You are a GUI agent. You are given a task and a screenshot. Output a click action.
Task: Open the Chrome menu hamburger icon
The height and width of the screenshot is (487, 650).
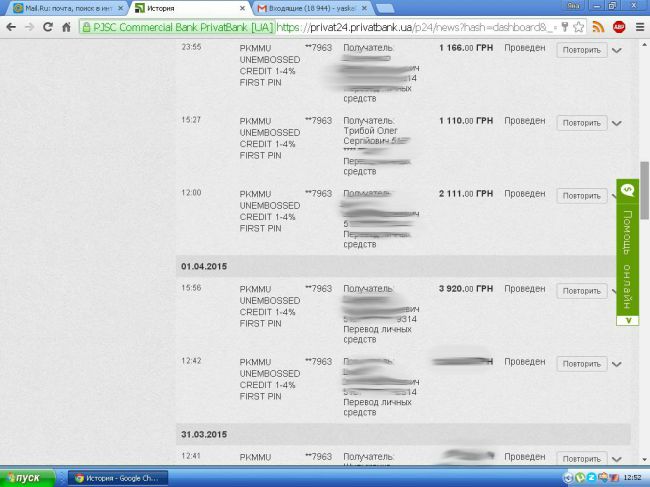point(639,27)
